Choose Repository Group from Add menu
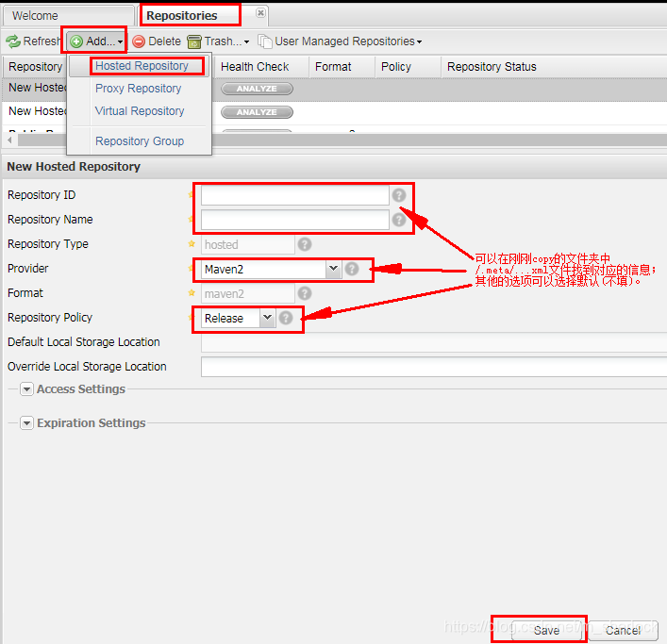This screenshot has width=667, height=644. click(140, 141)
